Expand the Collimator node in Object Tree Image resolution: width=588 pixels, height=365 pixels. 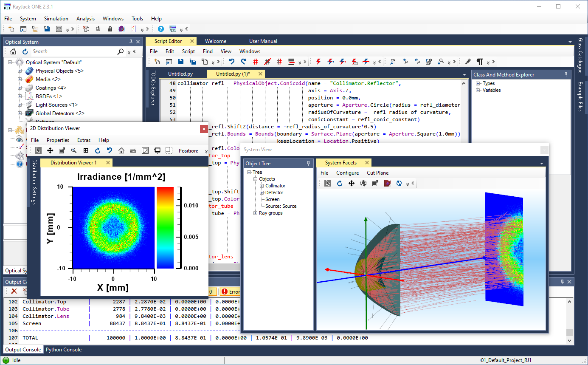262,186
